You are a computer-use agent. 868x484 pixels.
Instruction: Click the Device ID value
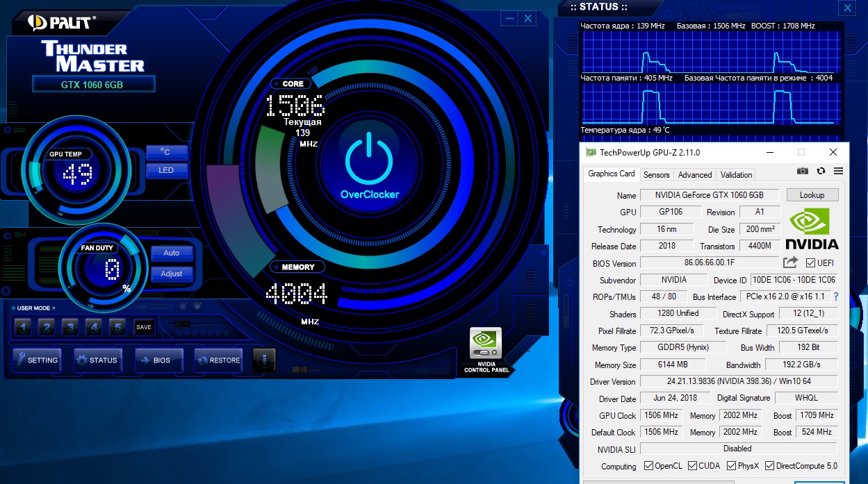tap(794, 280)
